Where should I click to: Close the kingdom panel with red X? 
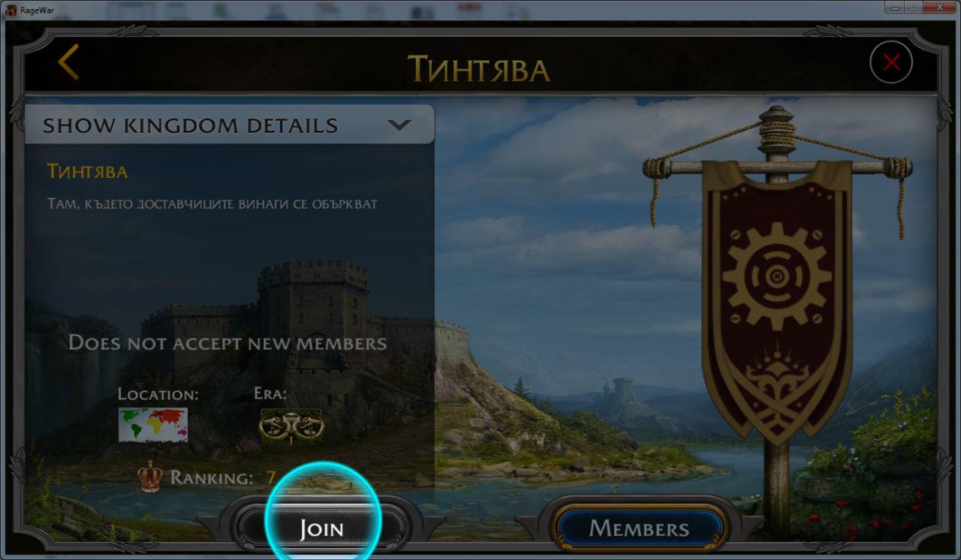891,62
